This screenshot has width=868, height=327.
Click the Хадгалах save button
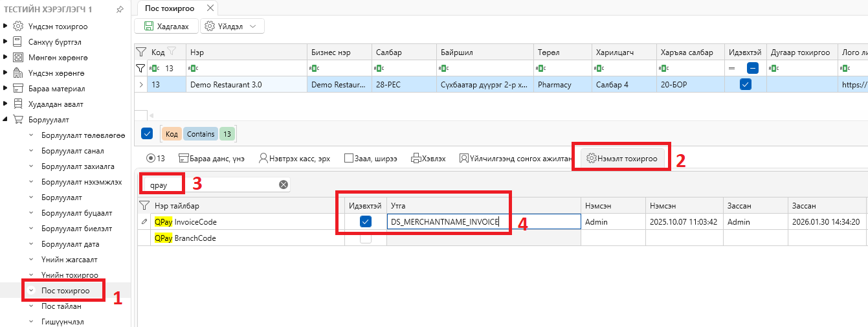tap(166, 26)
